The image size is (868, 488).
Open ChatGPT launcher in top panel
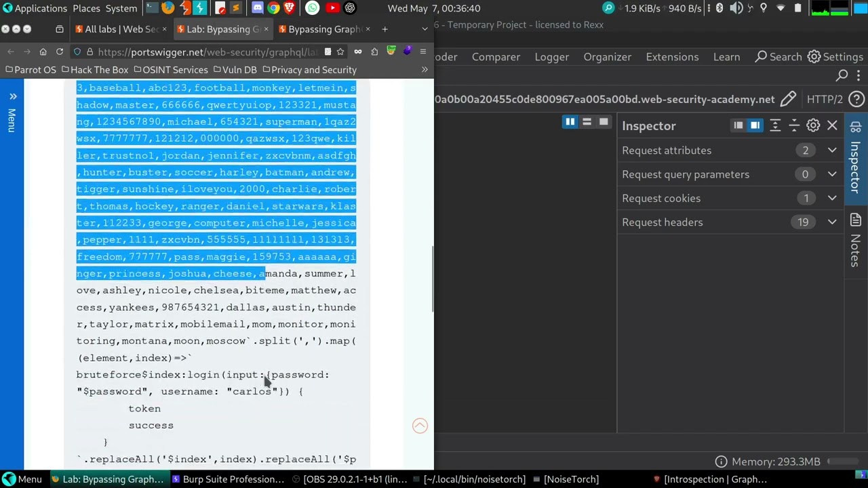point(350,8)
